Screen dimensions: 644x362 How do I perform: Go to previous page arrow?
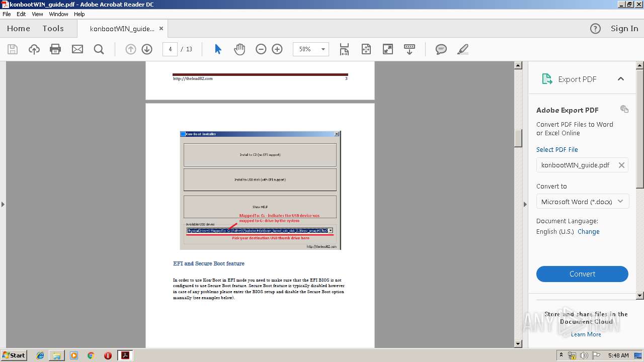(131, 49)
